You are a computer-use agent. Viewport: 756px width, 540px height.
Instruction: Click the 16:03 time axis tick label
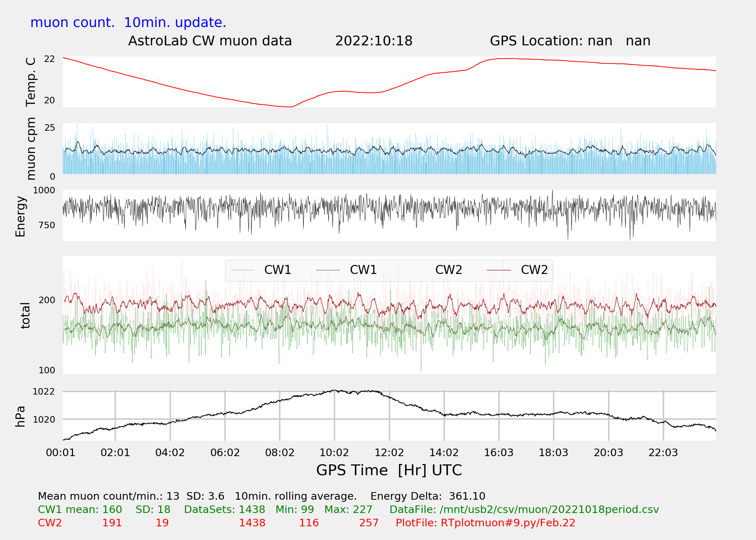499,453
